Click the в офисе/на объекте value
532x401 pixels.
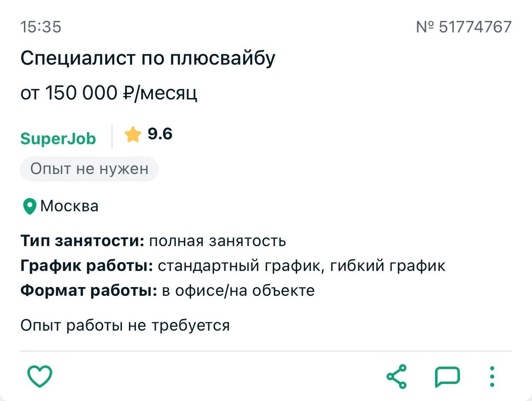[238, 290]
